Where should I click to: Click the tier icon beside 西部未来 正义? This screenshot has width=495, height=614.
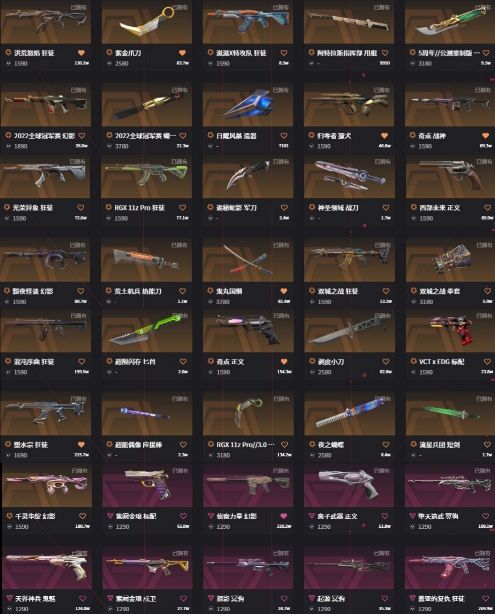pos(413,208)
